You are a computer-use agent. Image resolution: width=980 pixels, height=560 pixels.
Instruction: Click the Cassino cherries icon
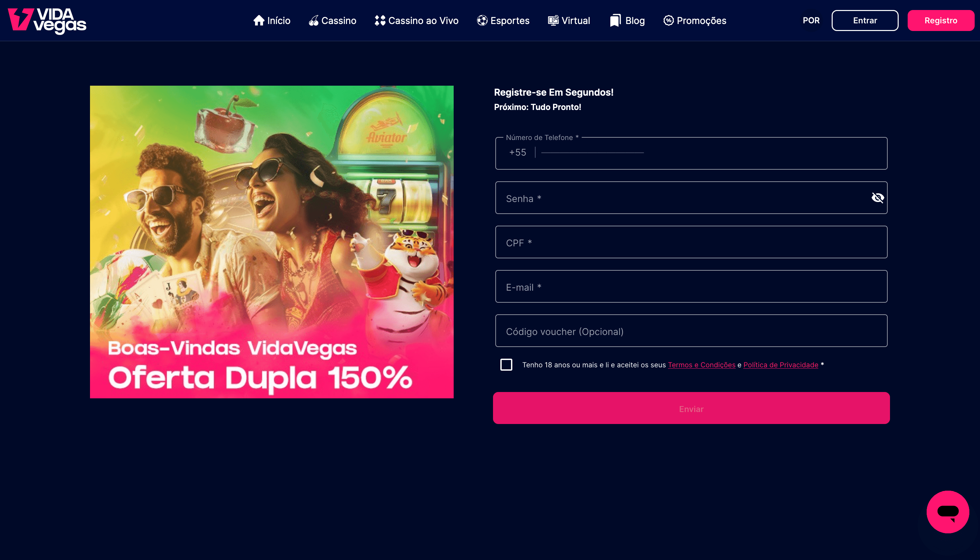(x=314, y=20)
